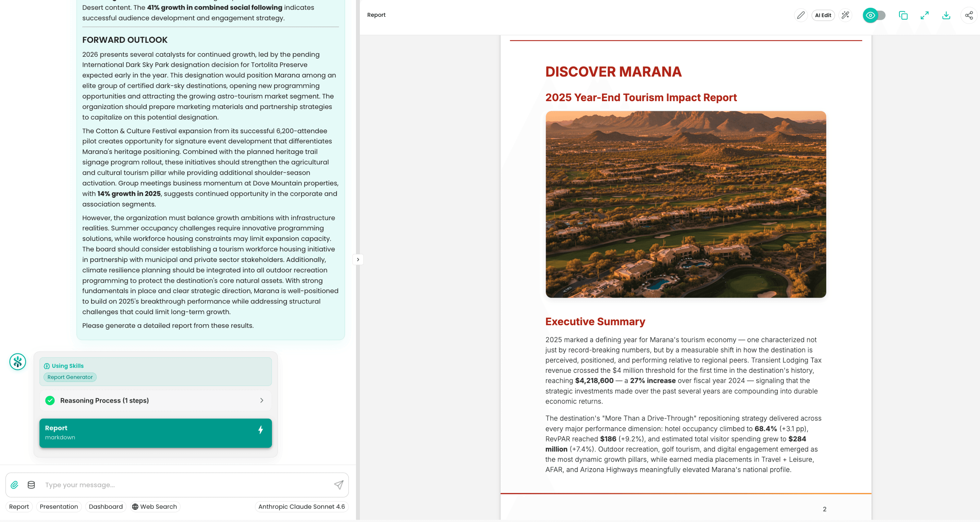This screenshot has width=980, height=522.
Task: Expand report to fullscreen
Action: tap(925, 15)
